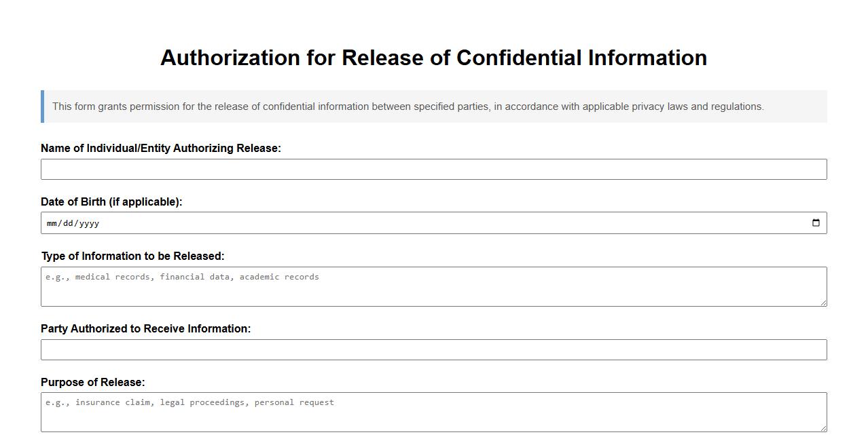
Task: Click the gray privacy notice banner
Action: click(x=433, y=106)
